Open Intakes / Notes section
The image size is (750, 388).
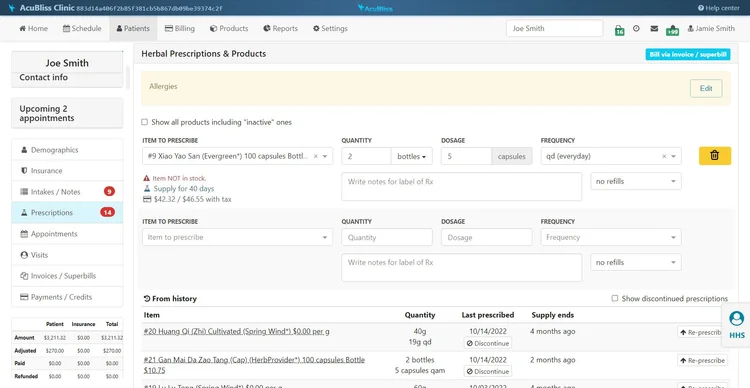67,192
